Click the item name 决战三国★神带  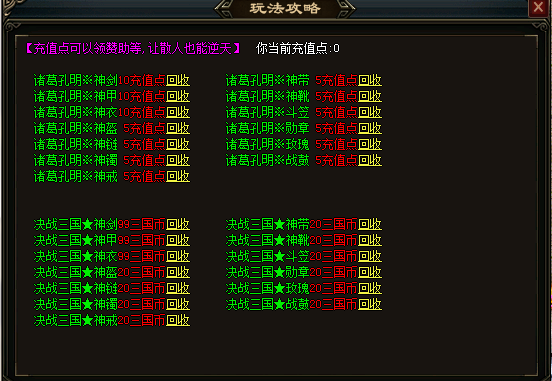pos(268,224)
